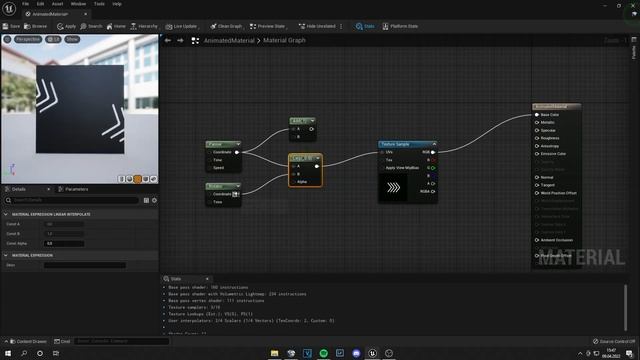Image resolution: width=640 pixels, height=360 pixels.
Task: Toggle Preview State in the toolbar
Action: (267, 26)
